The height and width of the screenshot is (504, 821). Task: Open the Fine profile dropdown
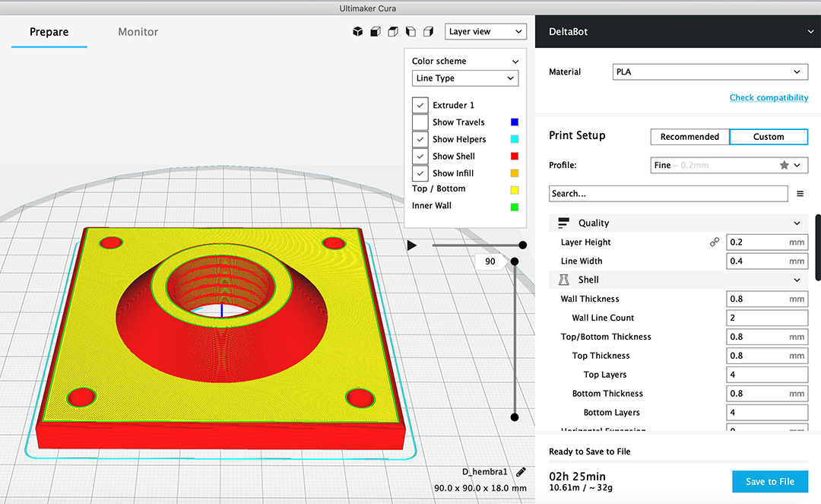(729, 166)
